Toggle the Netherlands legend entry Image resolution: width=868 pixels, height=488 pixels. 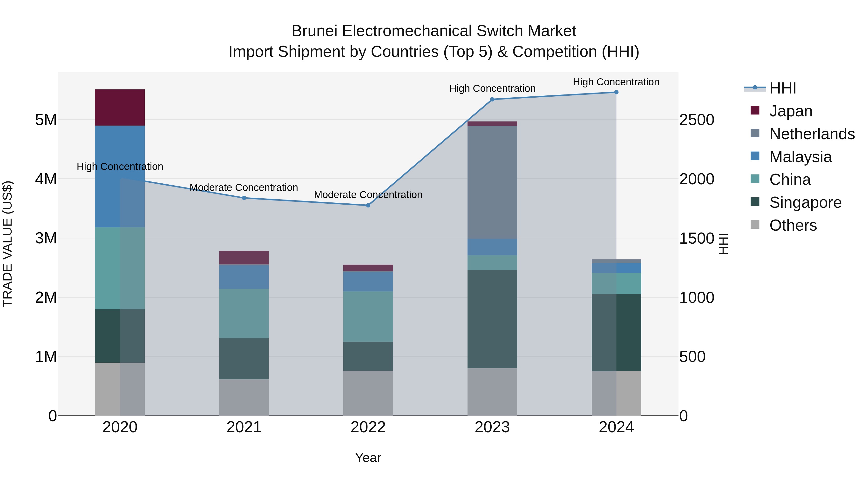click(x=803, y=134)
